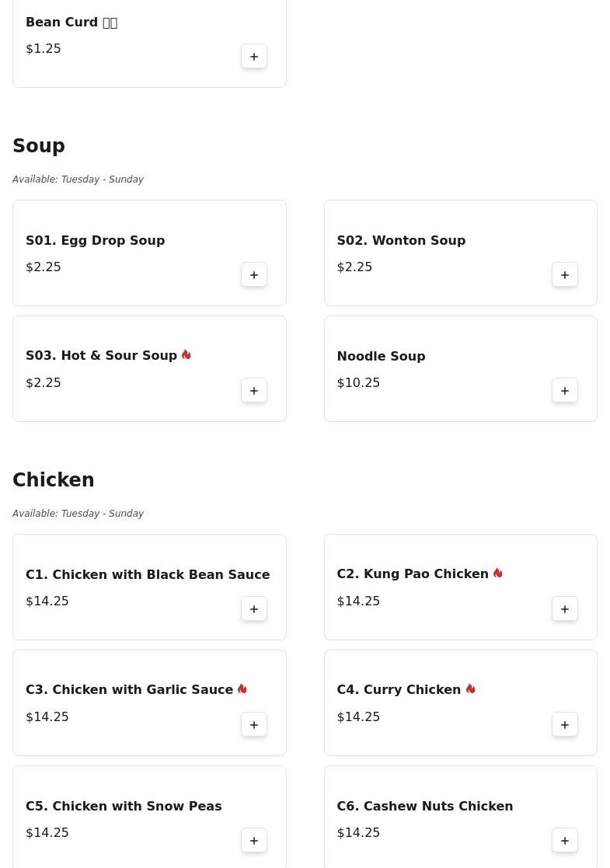Click spicy flame icon beside Kung Pao Chicken
Screen dimensions: 610x868
coord(498,573)
